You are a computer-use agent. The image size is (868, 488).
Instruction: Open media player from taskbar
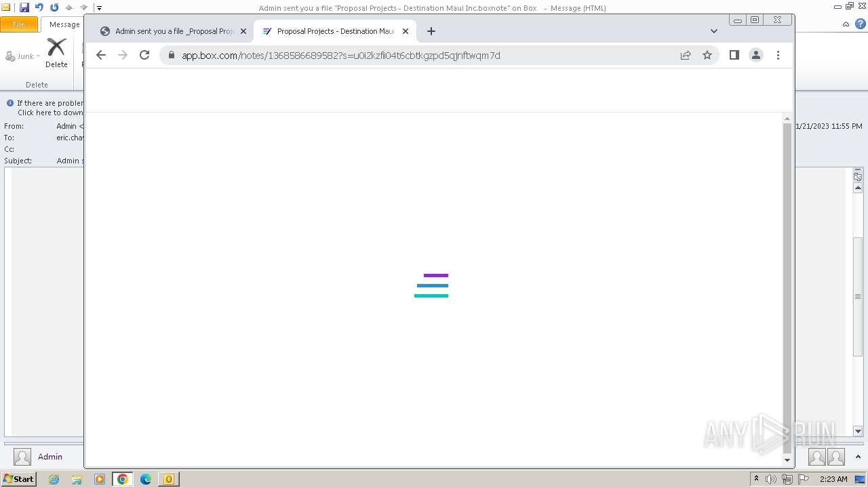[100, 479]
